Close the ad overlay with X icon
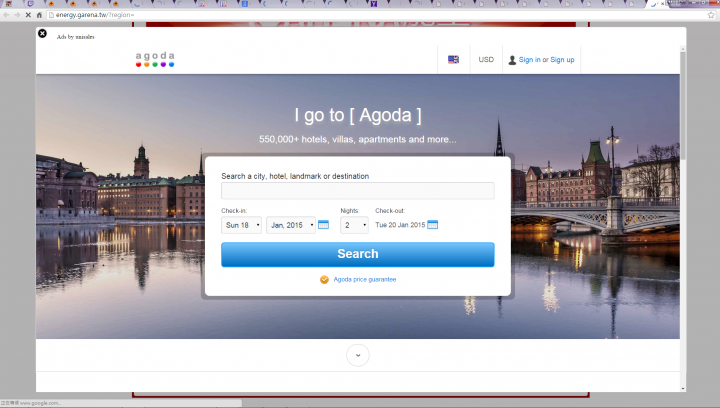 [x=42, y=34]
